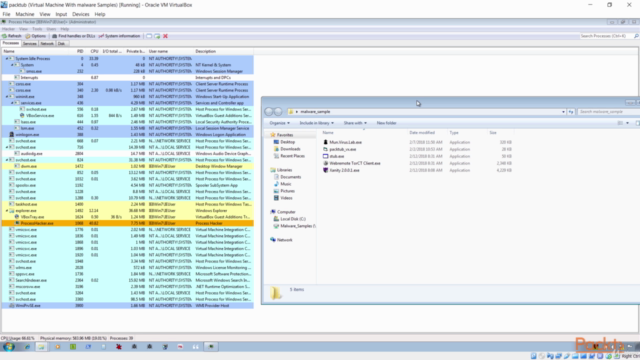This screenshot has height=360, width=640.
Task: Click Network in the Explorer navigation pane
Action: click(281, 240)
